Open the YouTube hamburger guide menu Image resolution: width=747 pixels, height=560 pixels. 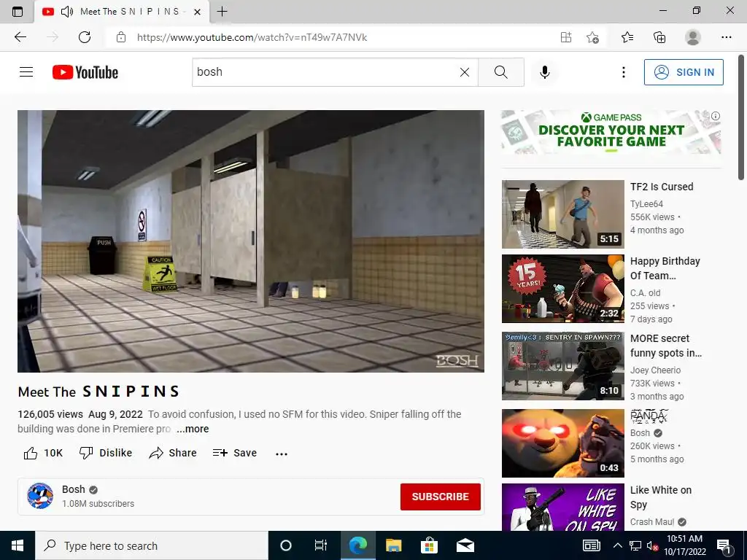coord(26,72)
